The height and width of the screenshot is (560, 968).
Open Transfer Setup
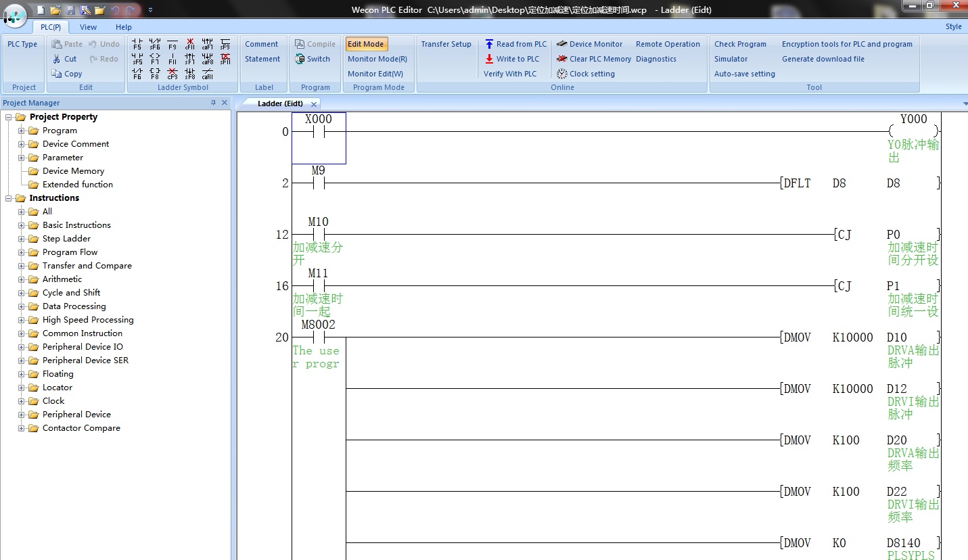(446, 44)
